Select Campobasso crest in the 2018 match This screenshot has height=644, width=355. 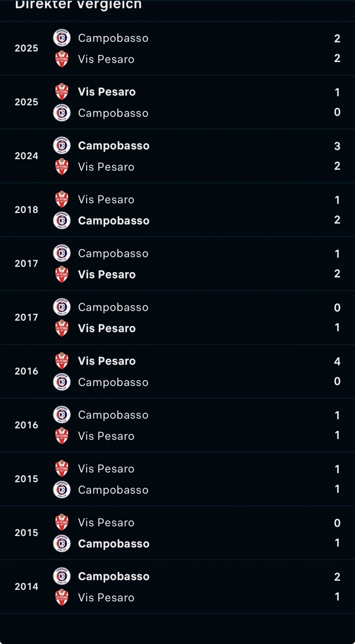[62, 221]
